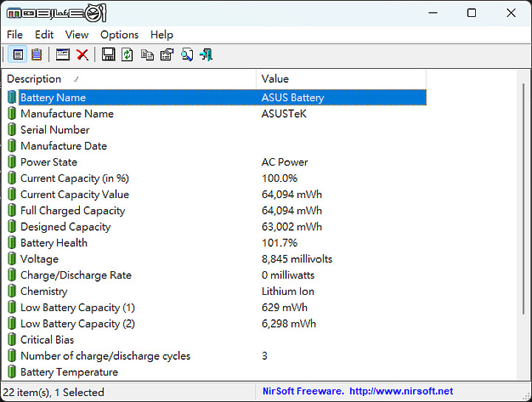Click battery icon beside Critical Bias
Image resolution: width=532 pixels, height=402 pixels.
12,340
